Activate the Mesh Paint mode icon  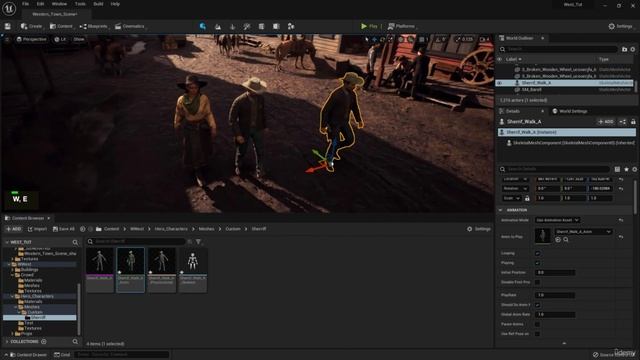pos(247,27)
